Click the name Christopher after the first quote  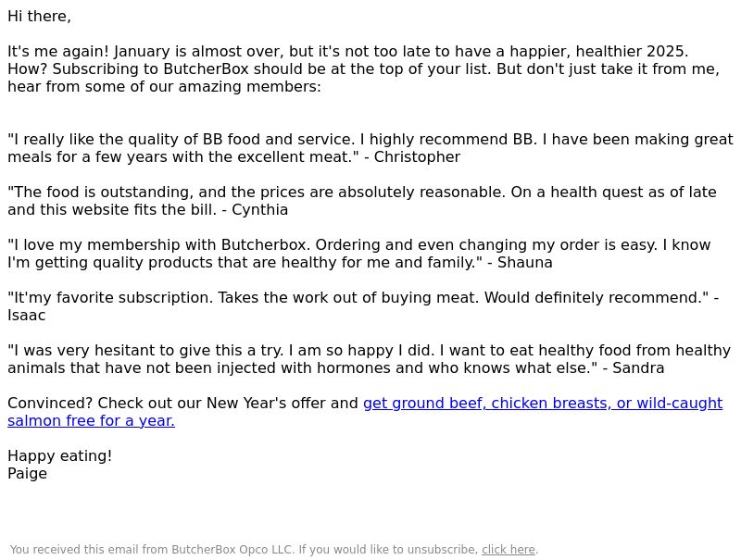417,156
